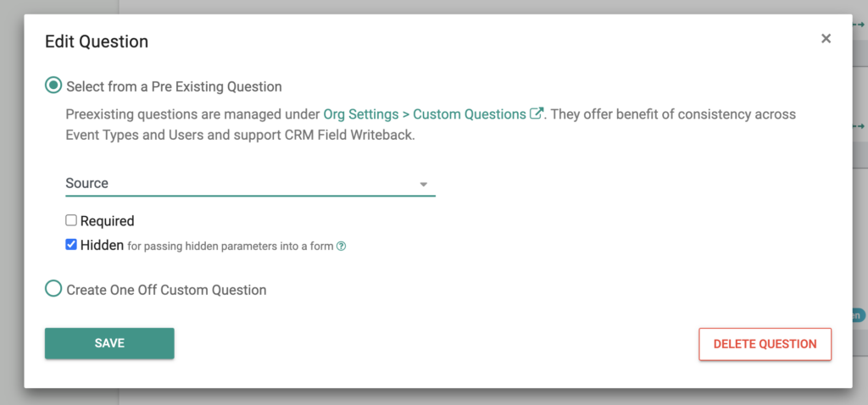Uncheck the Hidden checkbox
The height and width of the screenshot is (405, 868).
tap(71, 244)
